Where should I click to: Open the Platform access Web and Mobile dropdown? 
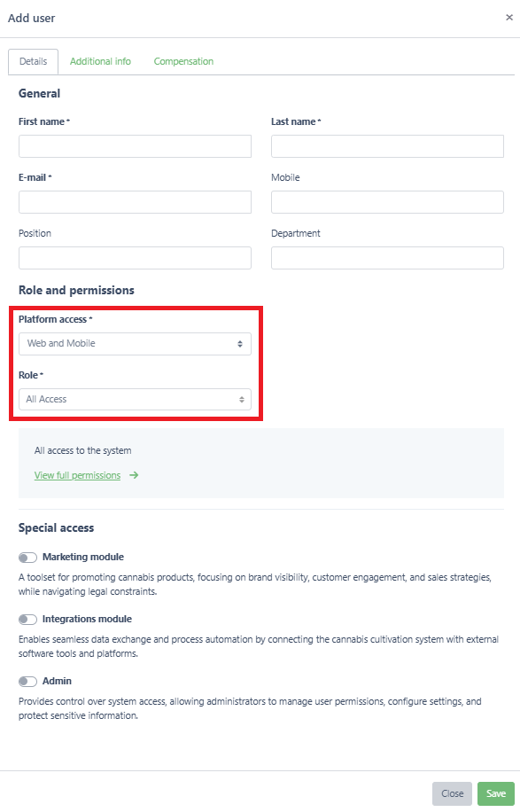click(135, 344)
